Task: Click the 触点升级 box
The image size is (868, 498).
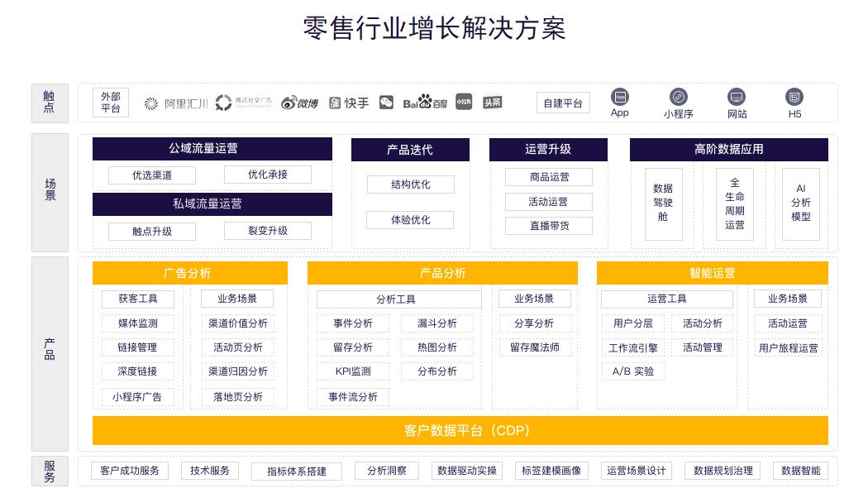Action: (x=151, y=232)
